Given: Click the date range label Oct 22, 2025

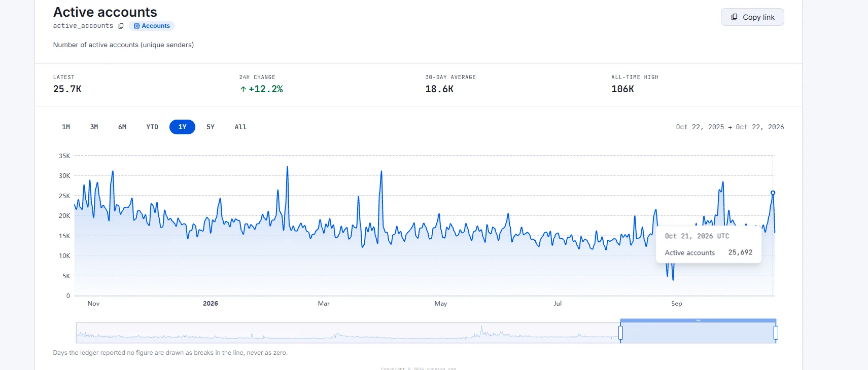Looking at the screenshot, I should [700, 127].
